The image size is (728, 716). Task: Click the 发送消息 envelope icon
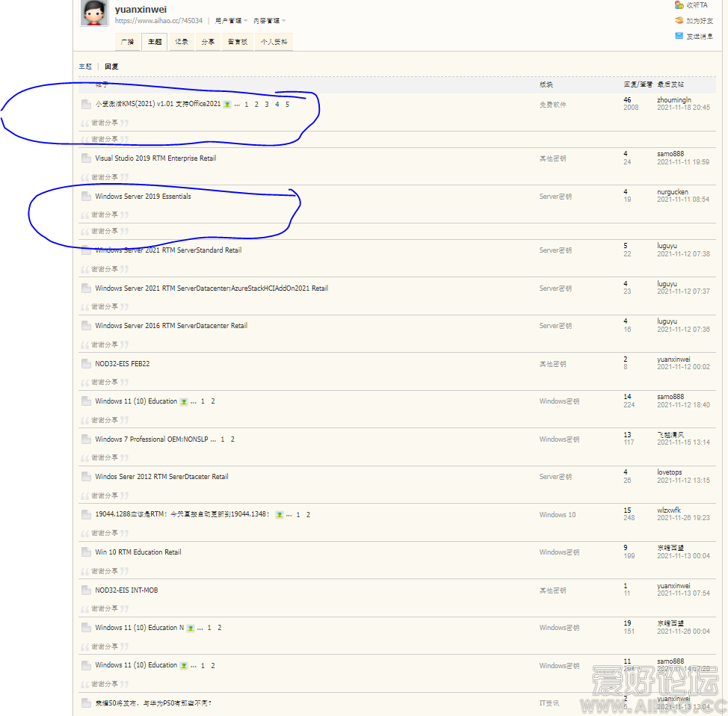[x=679, y=36]
